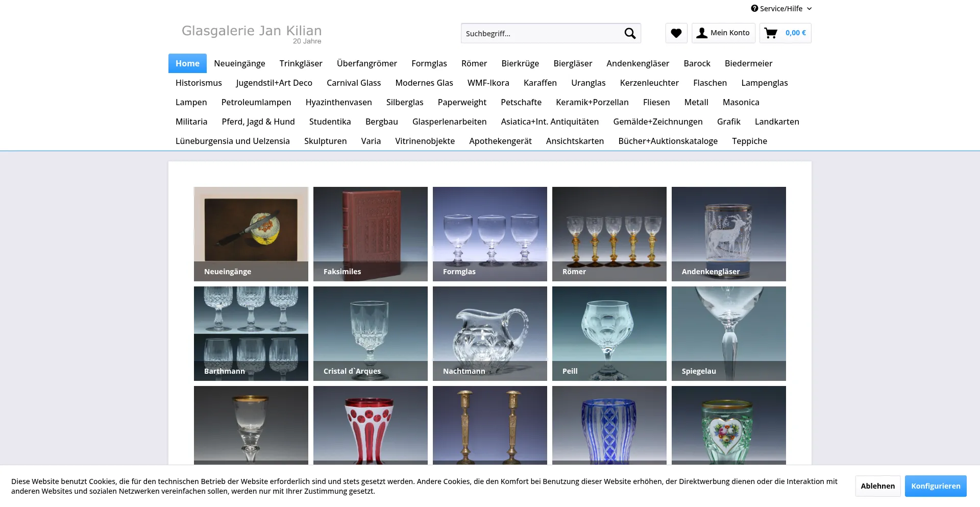This screenshot has width=980, height=507.
Task: Go to the Masonica category
Action: coord(741,102)
